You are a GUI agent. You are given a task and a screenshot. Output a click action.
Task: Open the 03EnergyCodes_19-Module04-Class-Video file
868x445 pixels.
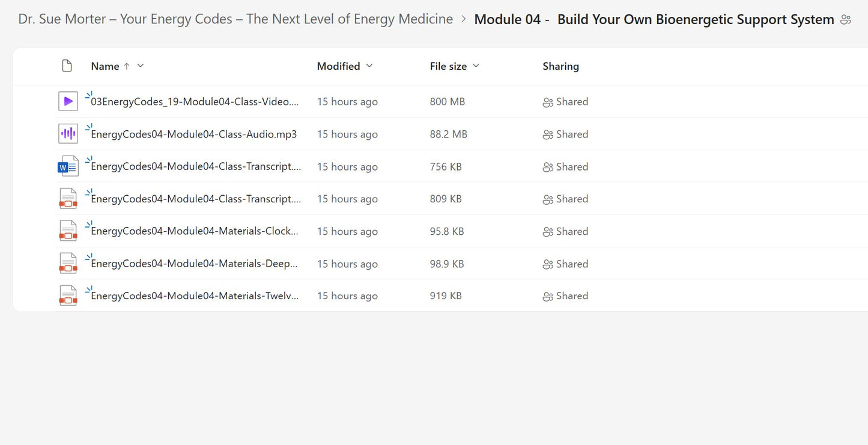click(195, 102)
